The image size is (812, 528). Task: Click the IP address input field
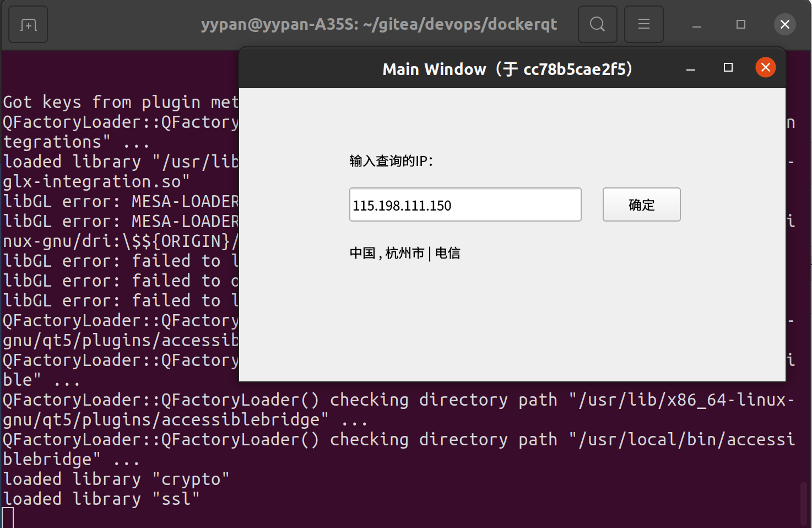coord(464,204)
